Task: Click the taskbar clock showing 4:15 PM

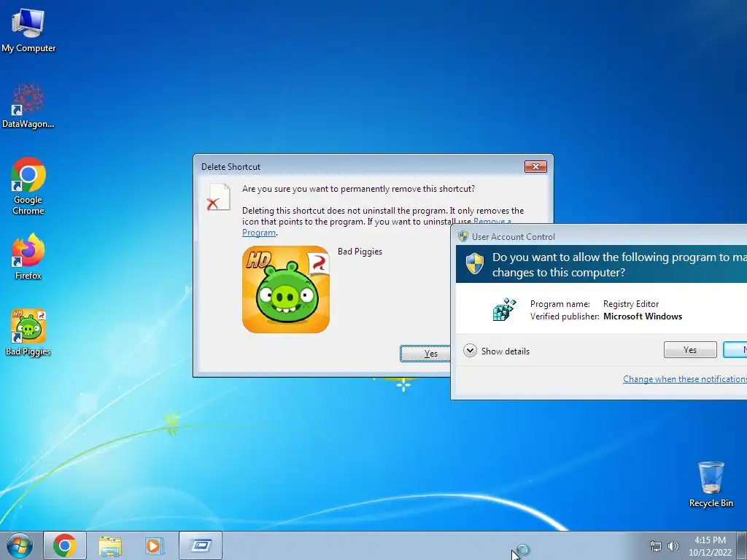Action: 710,546
